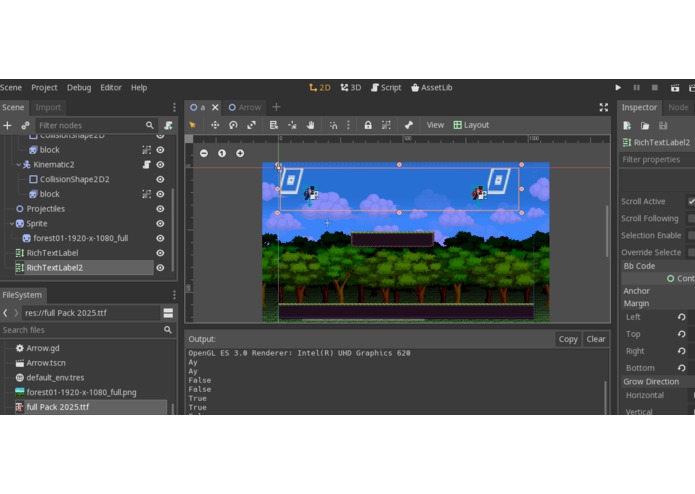Activate the Scale mode tool
The height and width of the screenshot is (494, 695).
pyautogui.click(x=251, y=125)
